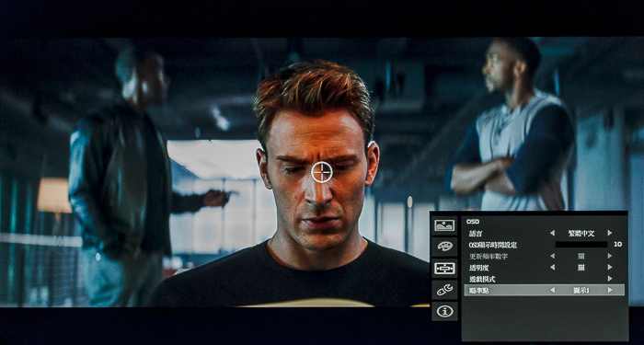Toggle 透明度 with its right arrow
Screen dimensions: 644x345
tap(610, 267)
